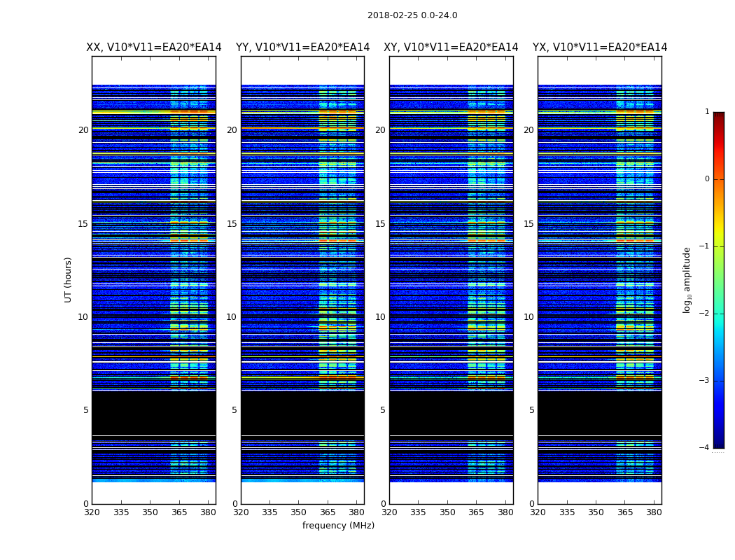Click the frequency (MHz) axis label
Viewport: 735px width, 560px height.
coord(338,525)
